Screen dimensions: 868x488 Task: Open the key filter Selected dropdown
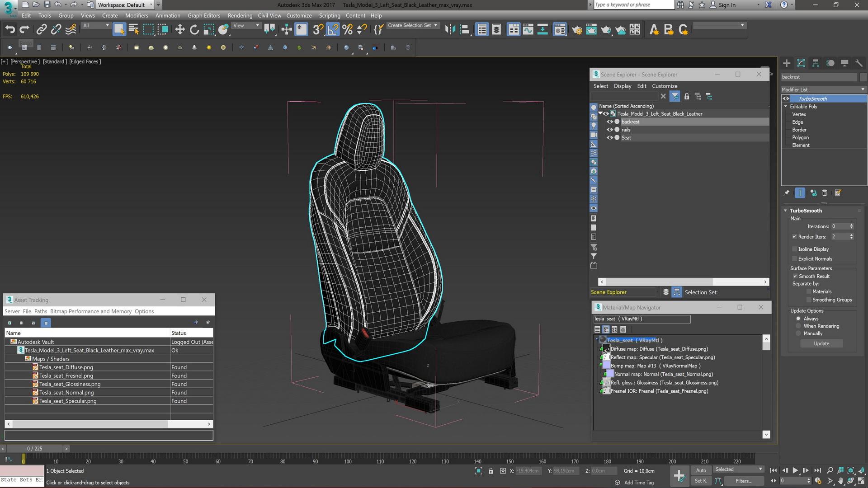(x=739, y=469)
